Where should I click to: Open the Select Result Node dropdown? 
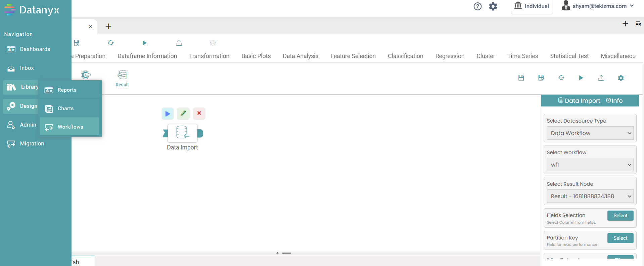click(590, 196)
